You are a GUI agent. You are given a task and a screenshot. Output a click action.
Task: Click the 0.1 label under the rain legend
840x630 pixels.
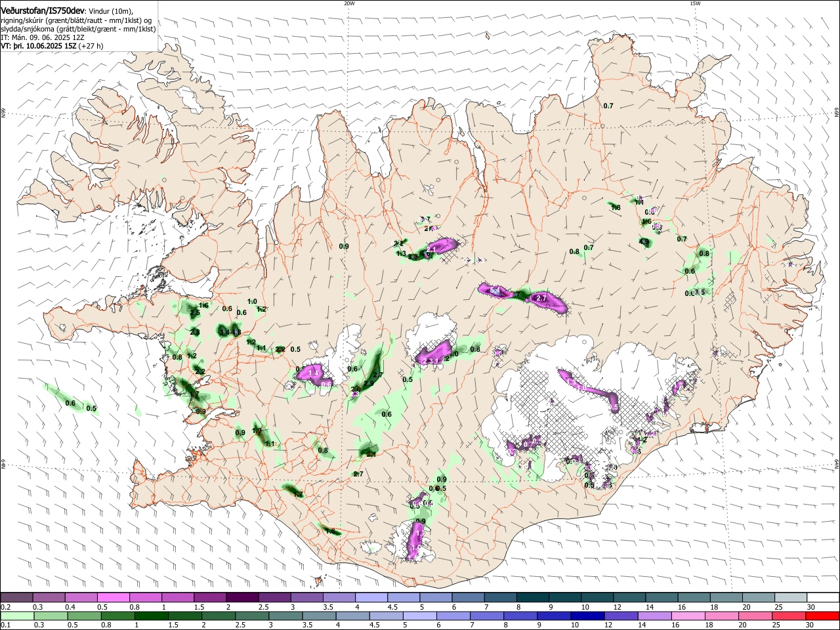[5, 625]
